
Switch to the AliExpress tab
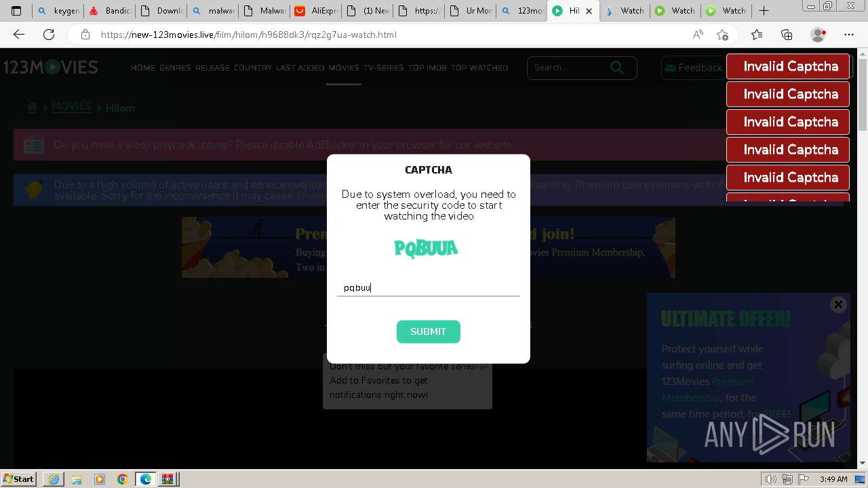[315, 11]
